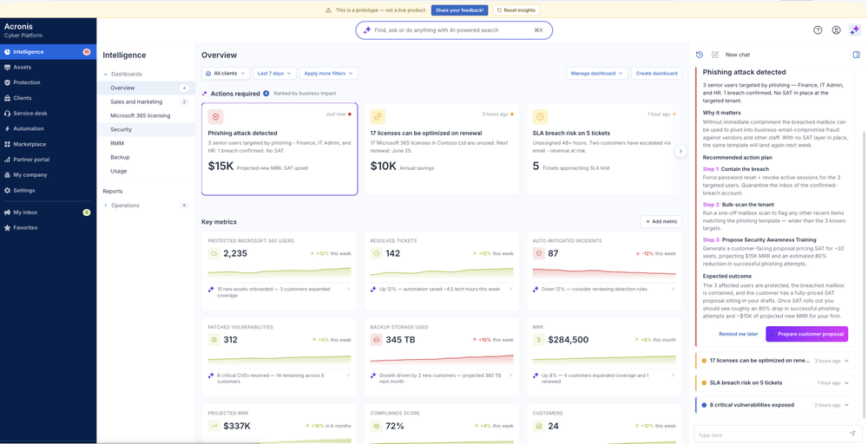The image size is (868, 444).
Task: Open the Intelligence section in sidebar
Action: click(48, 52)
